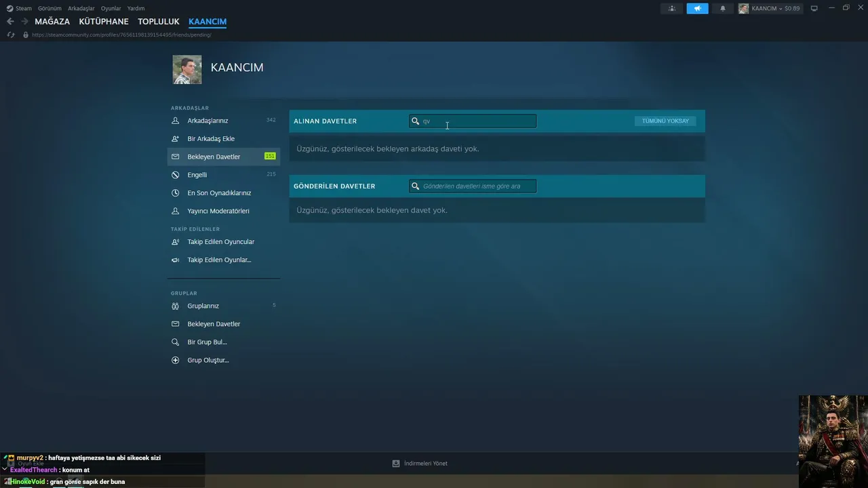Screen dimensions: 868x488
Task: Go back with the left arrow
Action: pos(10,22)
